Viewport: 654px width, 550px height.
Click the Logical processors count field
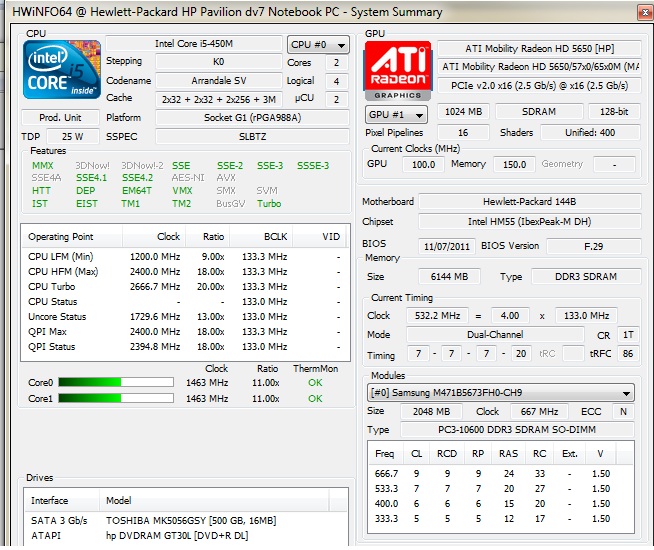(x=336, y=81)
